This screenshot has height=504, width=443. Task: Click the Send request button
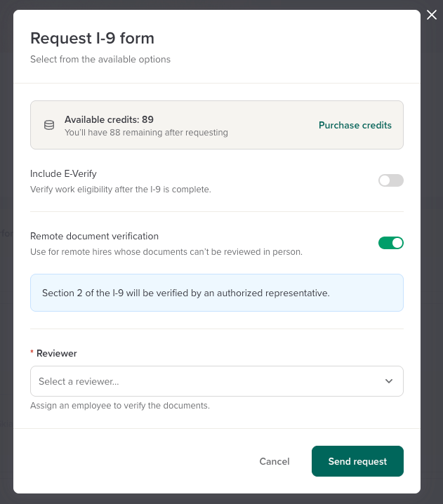pyautogui.click(x=357, y=461)
